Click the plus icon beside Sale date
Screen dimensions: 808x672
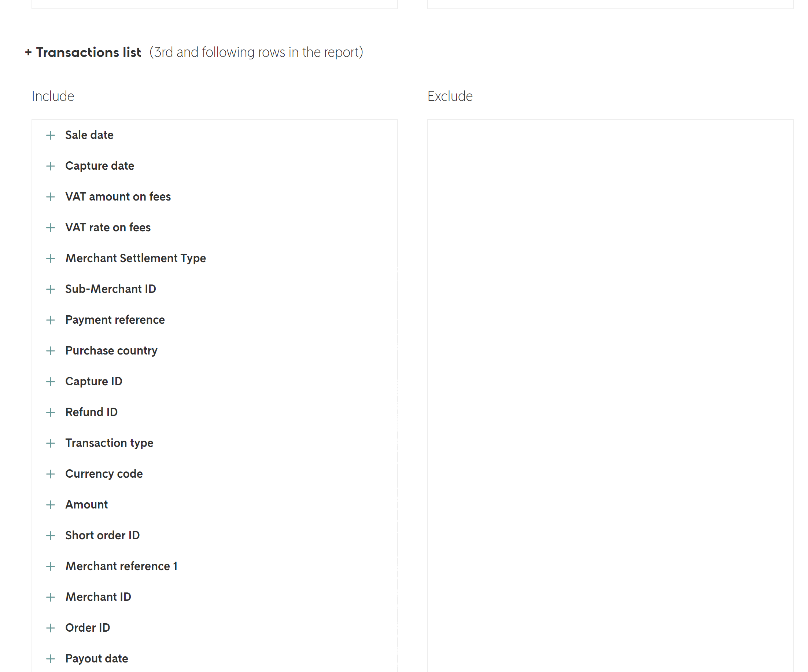51,135
